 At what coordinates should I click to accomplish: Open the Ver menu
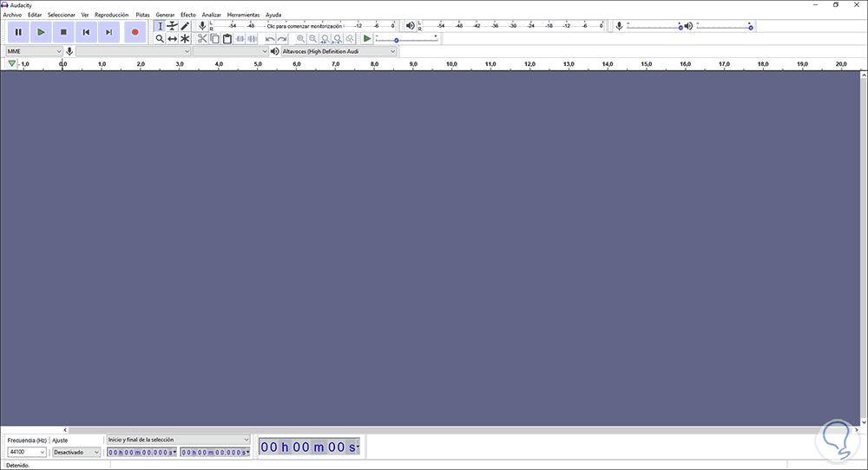[85, 15]
